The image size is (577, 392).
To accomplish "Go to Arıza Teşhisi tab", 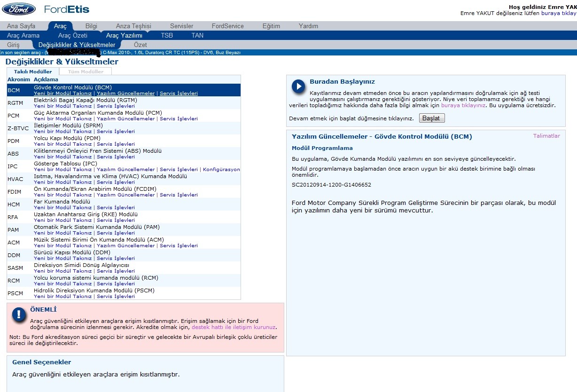I will tap(133, 26).
